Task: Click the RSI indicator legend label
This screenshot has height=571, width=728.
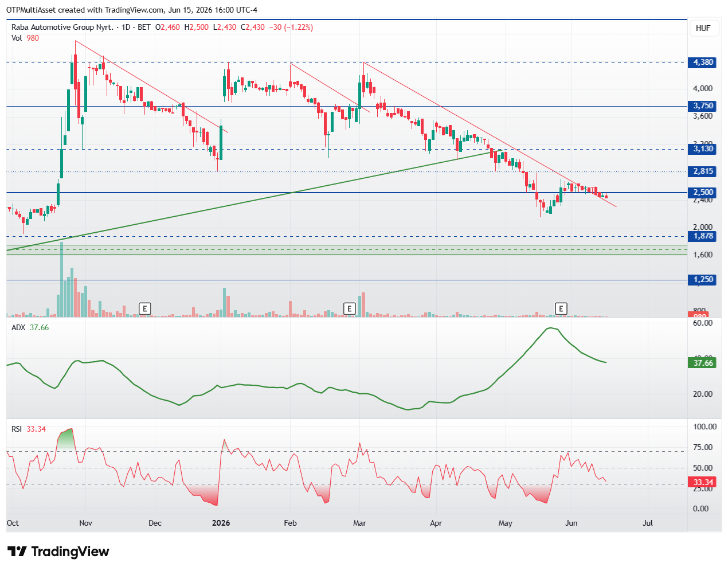Action: click(x=17, y=429)
